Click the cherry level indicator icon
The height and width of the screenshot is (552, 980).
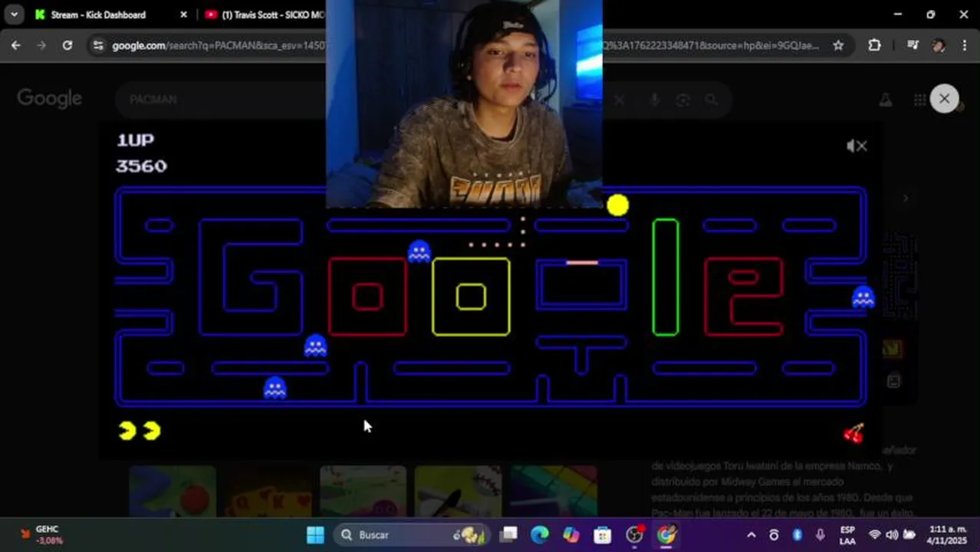(x=853, y=433)
